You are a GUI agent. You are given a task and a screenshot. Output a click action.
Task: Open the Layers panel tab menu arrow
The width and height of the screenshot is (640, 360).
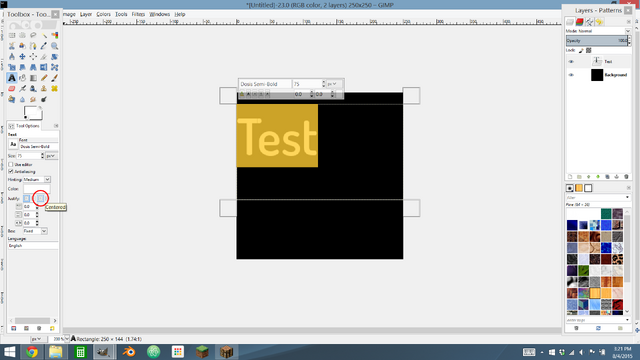tap(629, 22)
